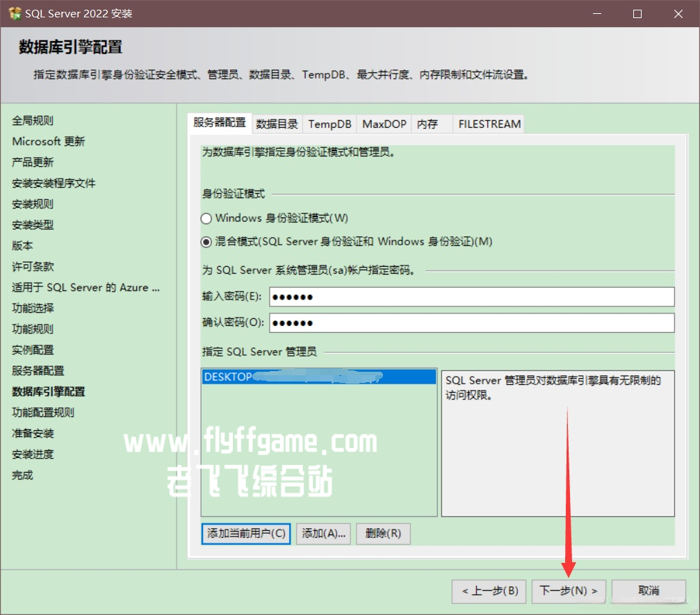Go back with 上一步(B) button

click(489, 591)
